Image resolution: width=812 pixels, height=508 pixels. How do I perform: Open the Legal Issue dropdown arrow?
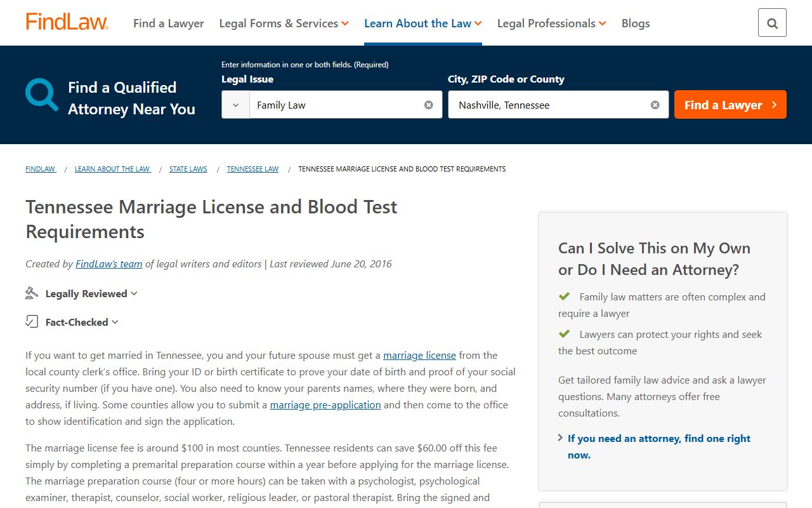click(x=235, y=105)
